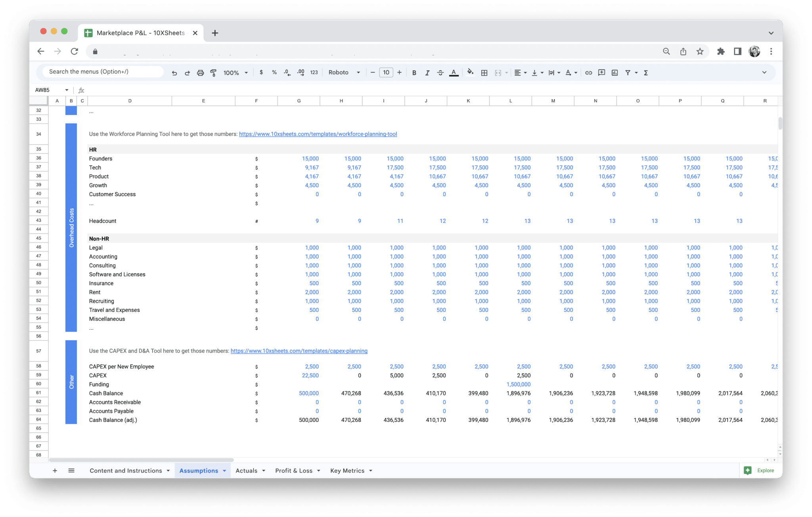The height and width of the screenshot is (517, 812).
Task: Open the Assumptions sheet tab menu
Action: click(224, 471)
